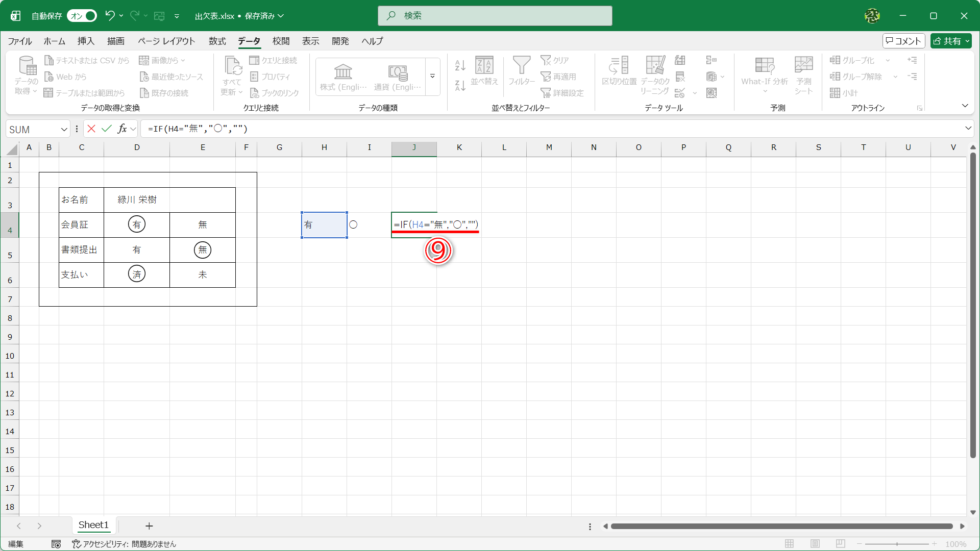Toggle the AutoSave switch off

pyautogui.click(x=82, y=16)
